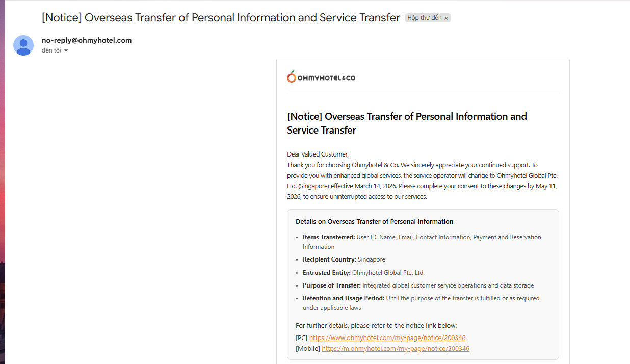Image resolution: width=630 pixels, height=364 pixels.
Task: Click the email subject line at top
Action: pyautogui.click(x=221, y=18)
